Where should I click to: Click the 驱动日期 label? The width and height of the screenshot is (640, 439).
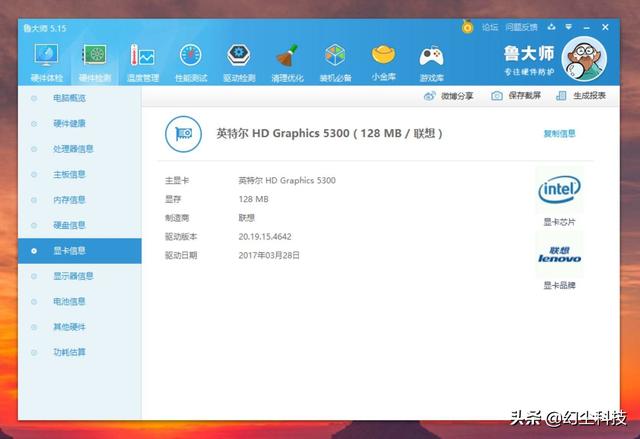181,255
